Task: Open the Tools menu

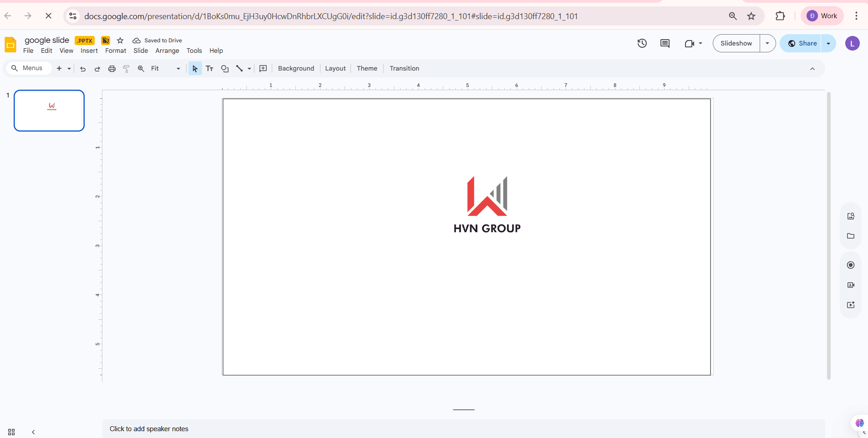Action: point(194,51)
